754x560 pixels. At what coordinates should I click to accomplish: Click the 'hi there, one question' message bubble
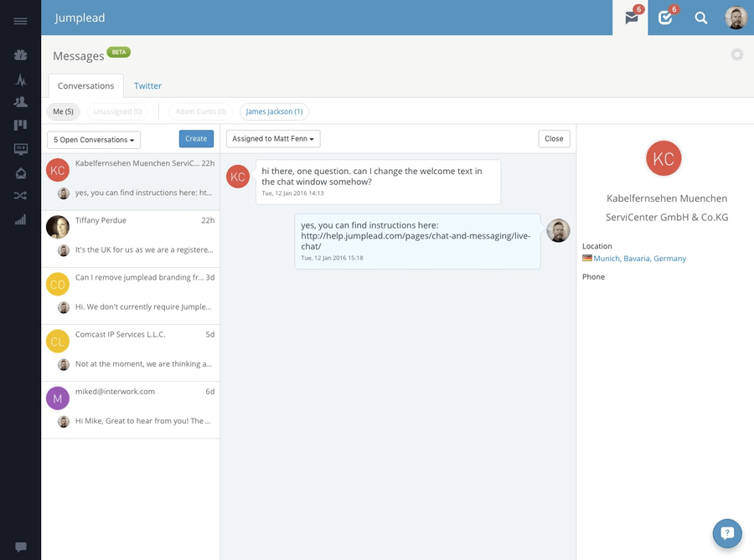point(379,182)
